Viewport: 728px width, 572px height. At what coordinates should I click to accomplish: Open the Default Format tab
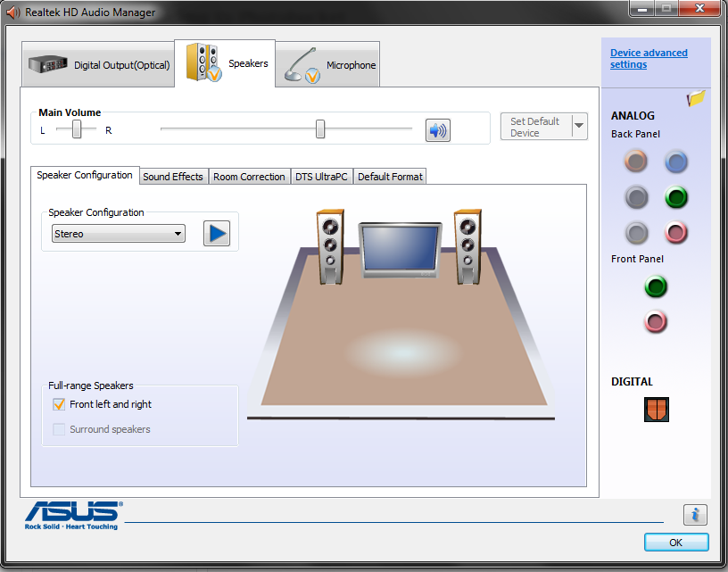(x=390, y=177)
